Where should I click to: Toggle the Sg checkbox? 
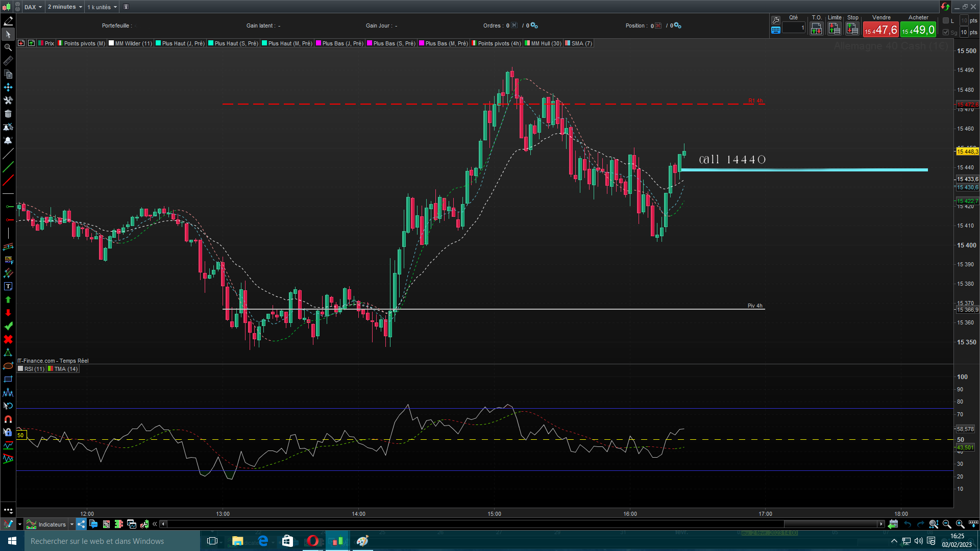946,32
